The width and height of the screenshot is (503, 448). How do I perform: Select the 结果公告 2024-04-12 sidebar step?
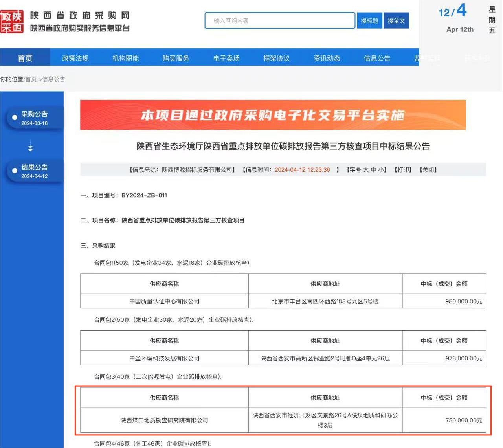click(35, 171)
